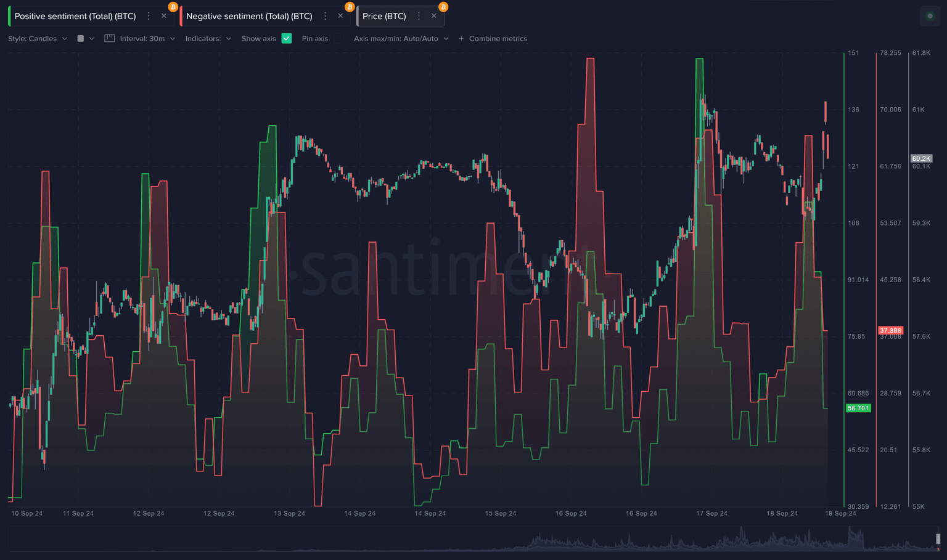The height and width of the screenshot is (560, 947).
Task: Expand the Style: Candles dropdown
Action: pos(38,38)
